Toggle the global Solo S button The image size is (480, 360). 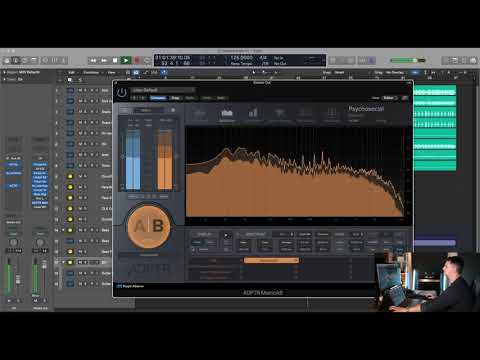80,80
